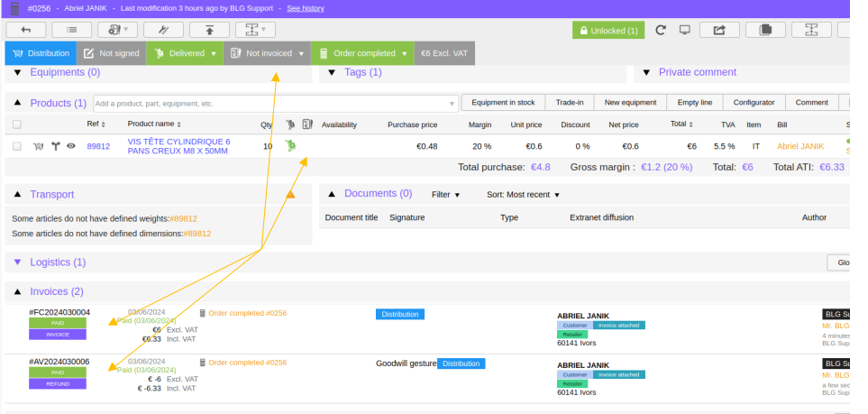Open credit note #AV2024030006
This screenshot has width=868, height=414.
point(59,362)
